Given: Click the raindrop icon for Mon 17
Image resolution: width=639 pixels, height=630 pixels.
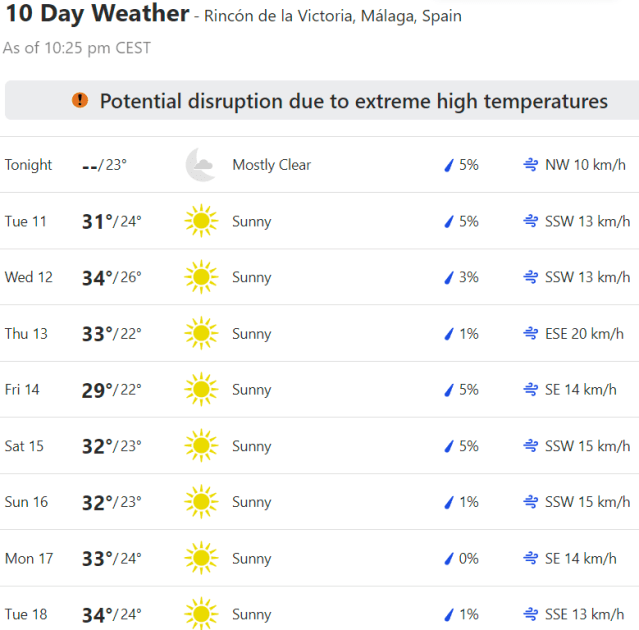Looking at the screenshot, I should 448,559.
